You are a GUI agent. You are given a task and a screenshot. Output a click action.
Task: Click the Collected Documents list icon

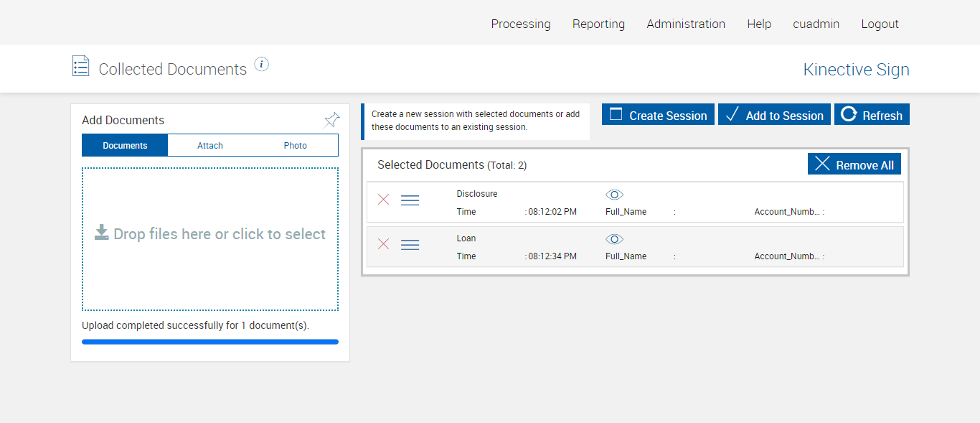pos(81,66)
